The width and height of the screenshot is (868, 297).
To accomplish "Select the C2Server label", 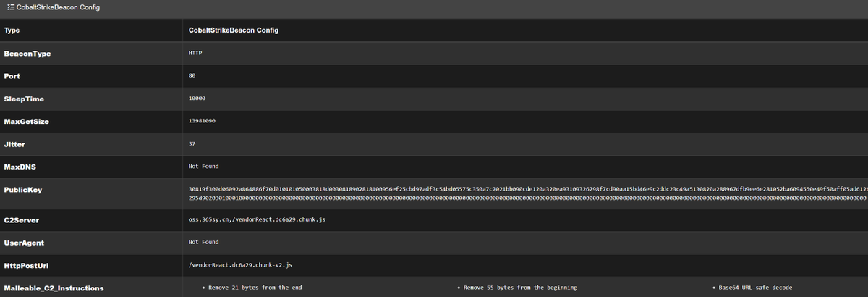I will tap(22, 219).
